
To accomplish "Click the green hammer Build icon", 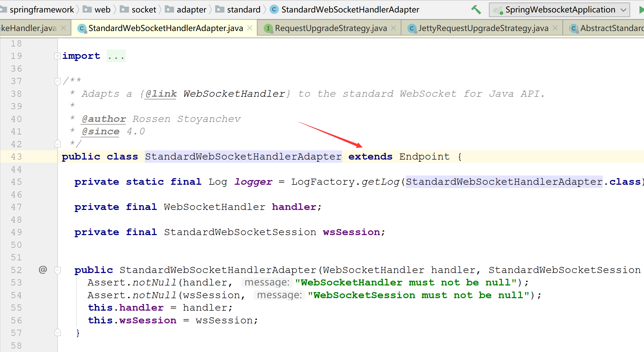I will click(476, 10).
